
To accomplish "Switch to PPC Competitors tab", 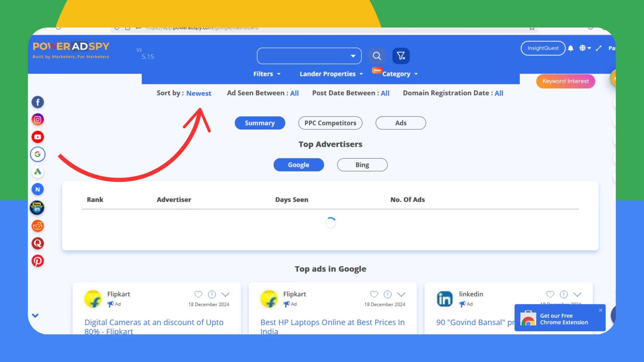I will click(330, 123).
